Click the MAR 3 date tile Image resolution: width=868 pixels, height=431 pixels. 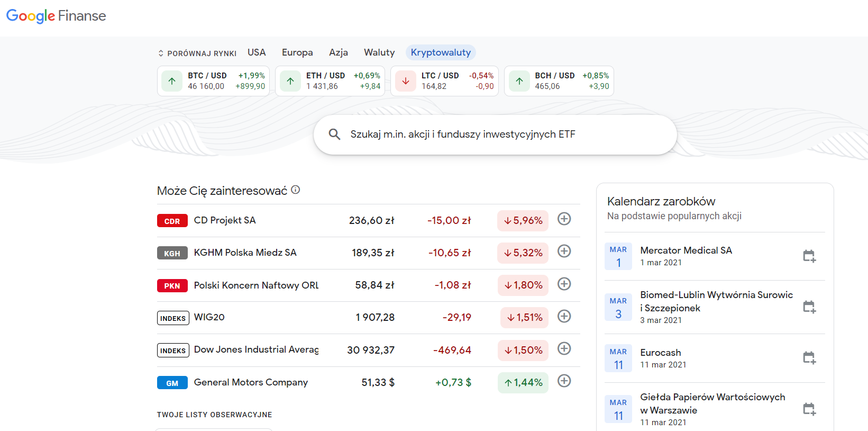tap(618, 307)
